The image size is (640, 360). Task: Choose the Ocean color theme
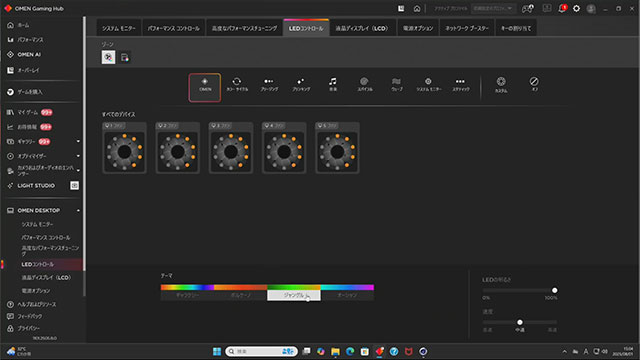tap(347, 292)
